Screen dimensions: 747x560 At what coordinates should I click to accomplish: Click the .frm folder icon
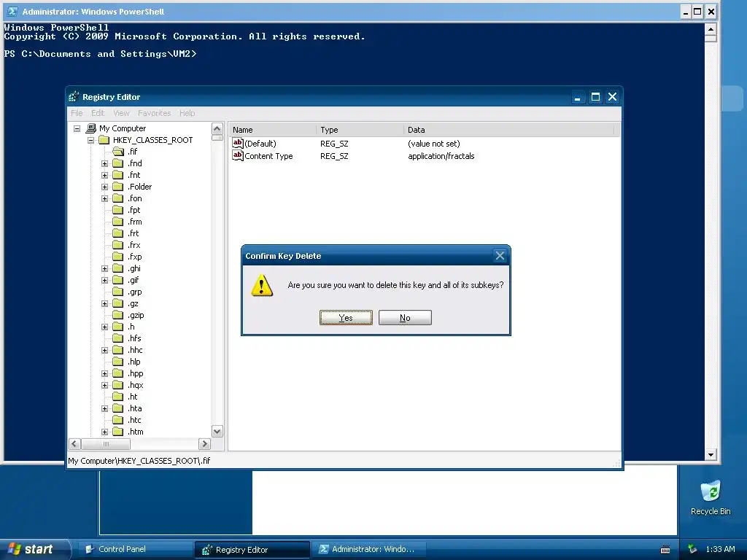117,222
